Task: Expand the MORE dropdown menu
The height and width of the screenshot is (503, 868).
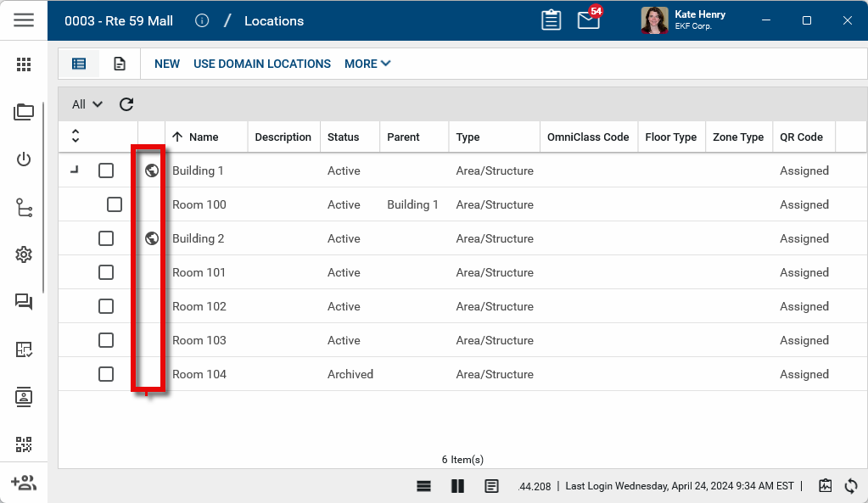Action: (367, 64)
